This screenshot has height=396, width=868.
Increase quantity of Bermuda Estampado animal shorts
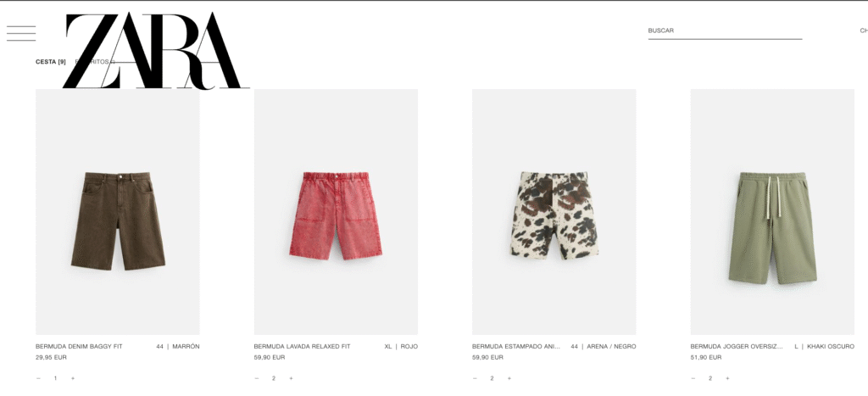pos(509,378)
